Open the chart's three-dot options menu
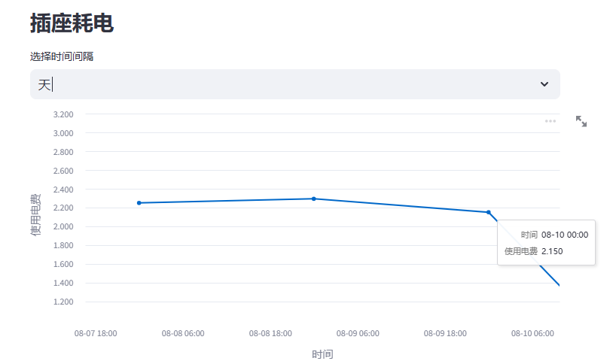The height and width of the screenshot is (364, 613). coord(550,121)
